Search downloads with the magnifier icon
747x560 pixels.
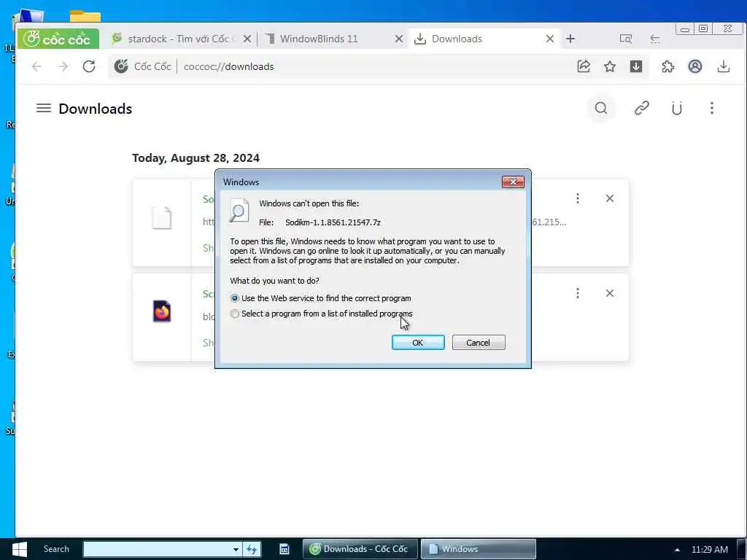[601, 108]
